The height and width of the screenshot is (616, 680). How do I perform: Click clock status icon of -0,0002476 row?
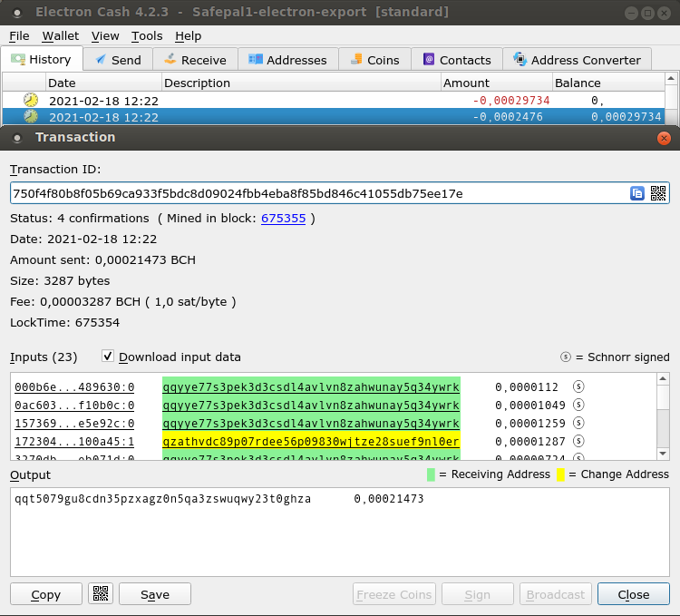pos(31,116)
